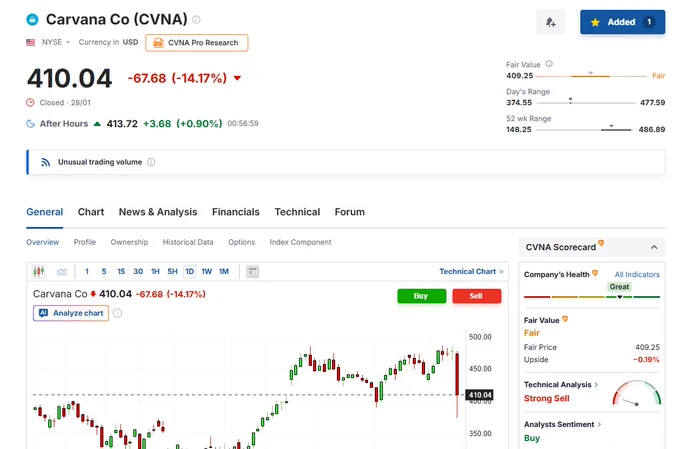The height and width of the screenshot is (449, 680).
Task: Set chart interval to 5H
Action: [172, 272]
